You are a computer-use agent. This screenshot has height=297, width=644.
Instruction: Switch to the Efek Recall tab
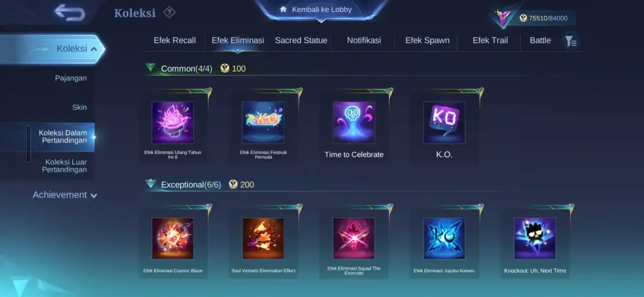pos(174,40)
